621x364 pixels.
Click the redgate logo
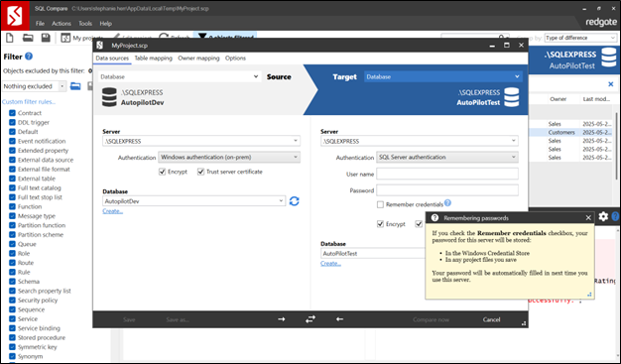(x=600, y=22)
